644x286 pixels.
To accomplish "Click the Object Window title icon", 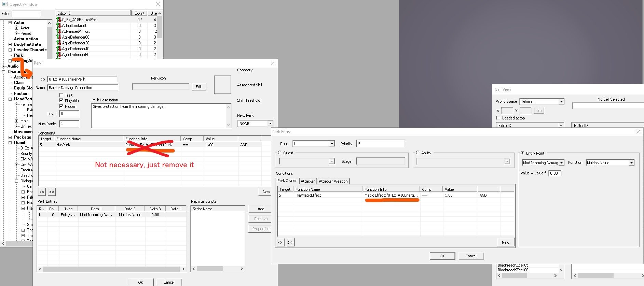I will [5, 4].
